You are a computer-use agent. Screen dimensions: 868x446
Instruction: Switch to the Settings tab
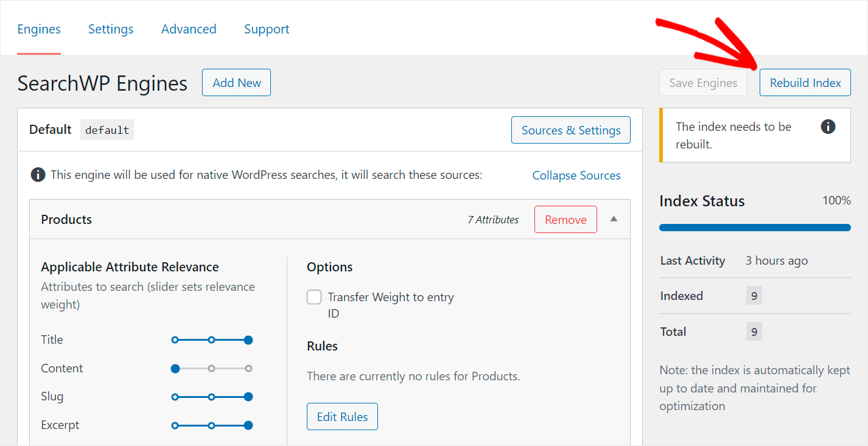tap(111, 29)
